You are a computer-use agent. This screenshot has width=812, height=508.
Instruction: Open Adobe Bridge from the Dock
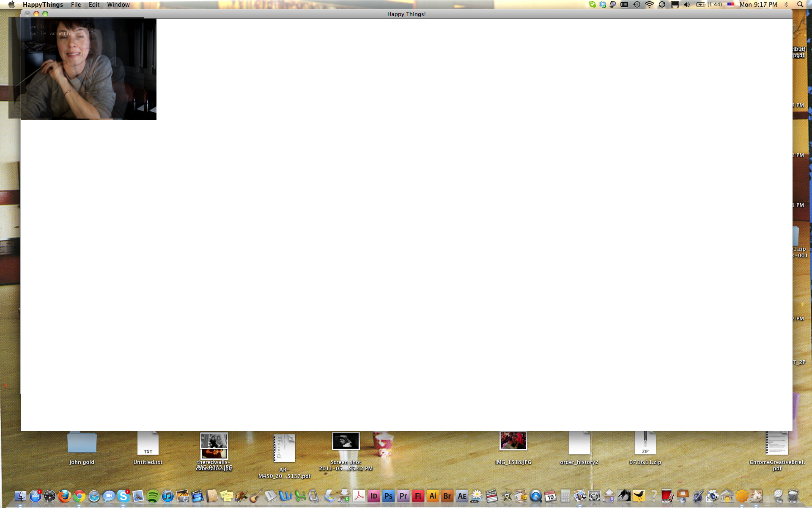point(447,496)
